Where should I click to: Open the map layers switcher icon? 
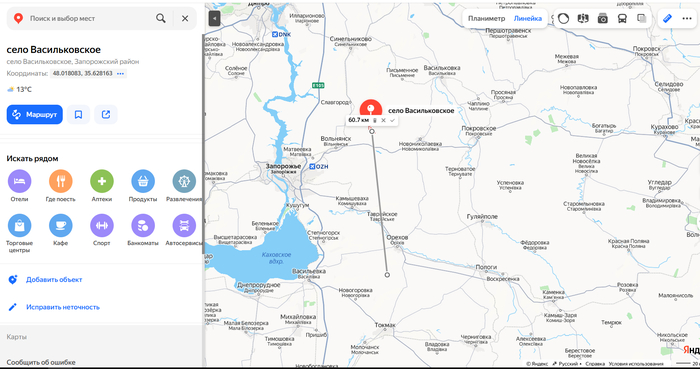(642, 19)
